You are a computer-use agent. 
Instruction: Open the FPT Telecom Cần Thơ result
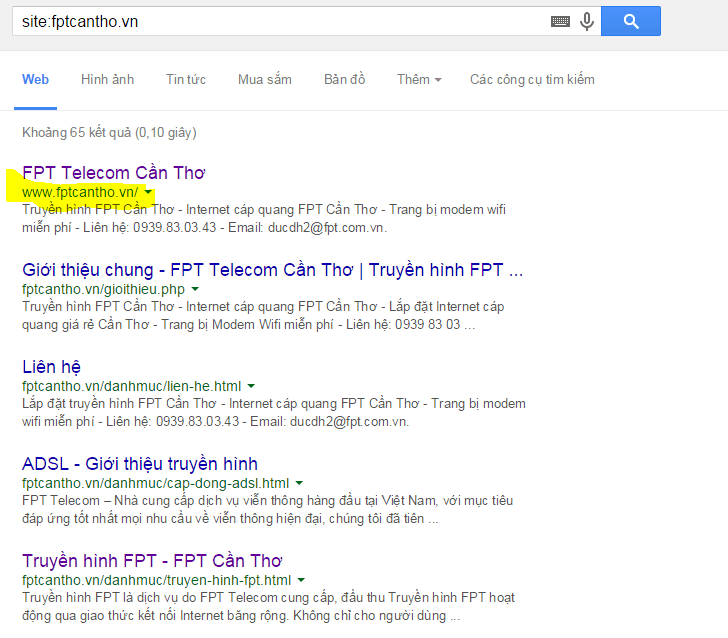pos(113,173)
